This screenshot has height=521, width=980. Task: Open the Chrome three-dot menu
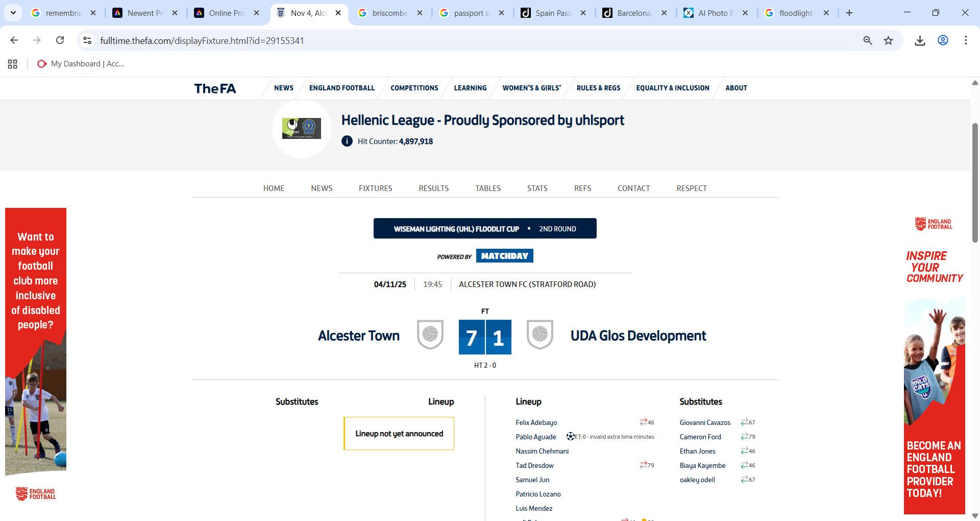(x=966, y=40)
